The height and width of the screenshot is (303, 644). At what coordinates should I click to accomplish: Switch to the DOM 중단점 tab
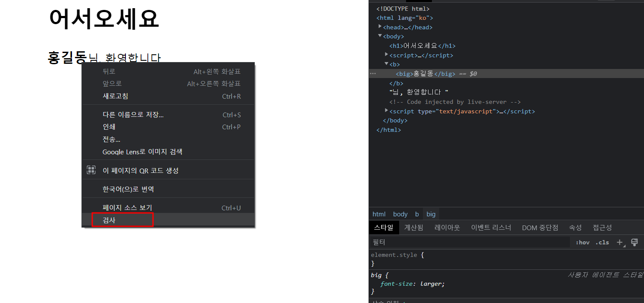(x=540, y=228)
